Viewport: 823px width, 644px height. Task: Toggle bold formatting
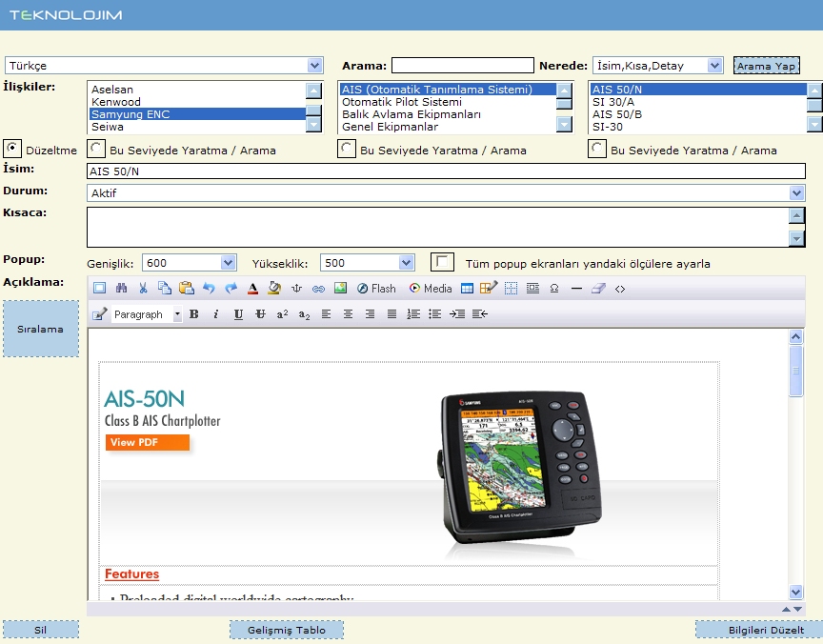pos(194,313)
